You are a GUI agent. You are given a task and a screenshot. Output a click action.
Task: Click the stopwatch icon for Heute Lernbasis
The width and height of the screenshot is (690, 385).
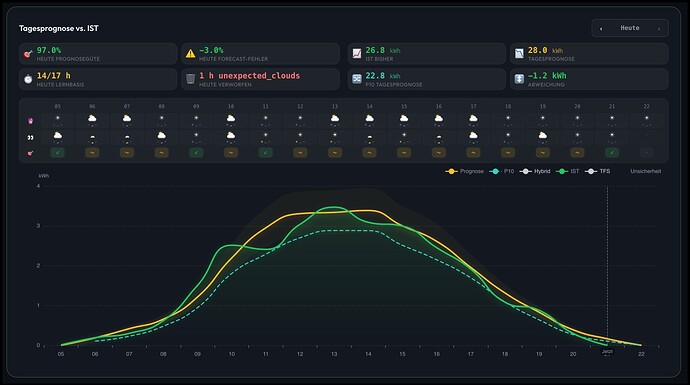28,79
